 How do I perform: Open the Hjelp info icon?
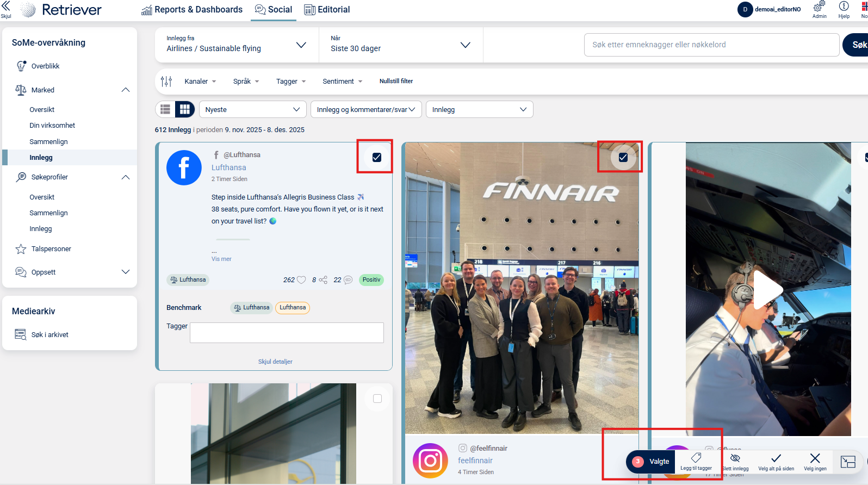tap(844, 7)
